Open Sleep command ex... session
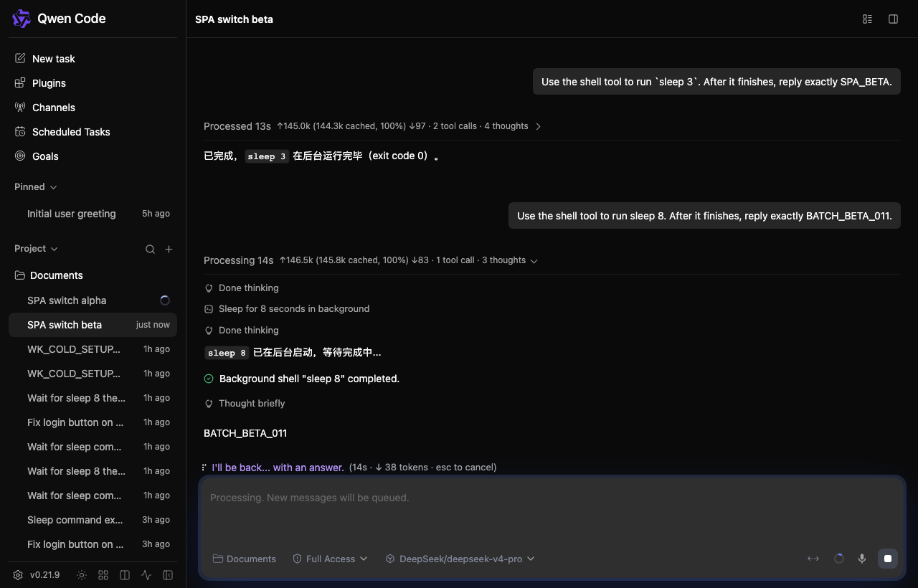The height and width of the screenshot is (588, 918). (x=93, y=520)
